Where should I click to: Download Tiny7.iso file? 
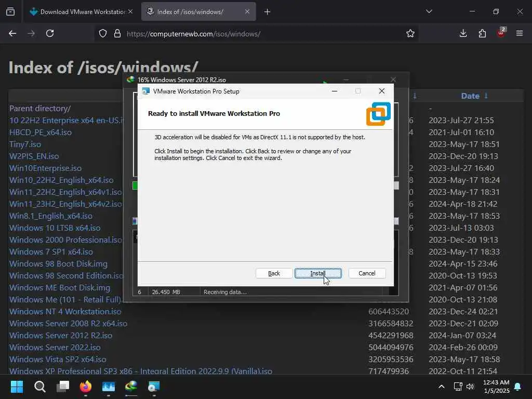point(25,144)
